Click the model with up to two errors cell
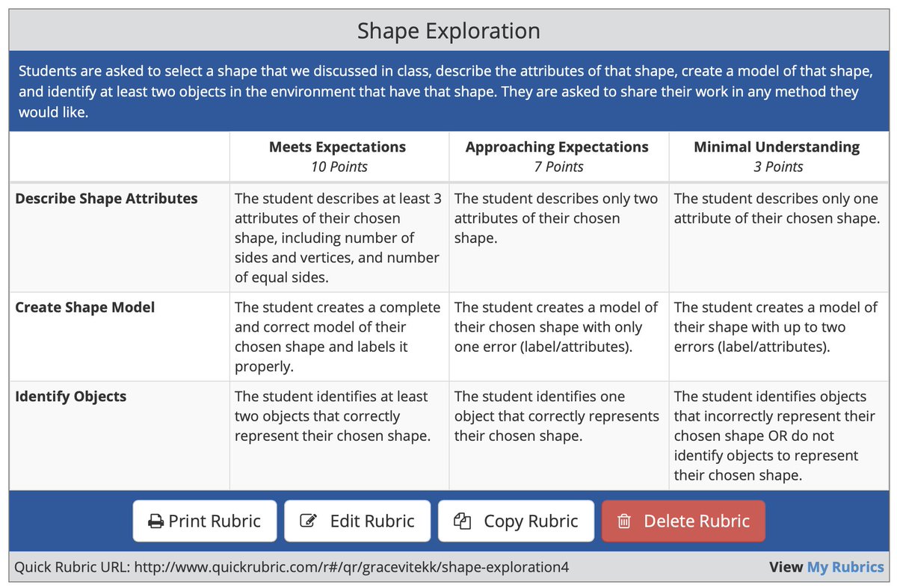Screen dimensions: 897x588 coord(779,337)
